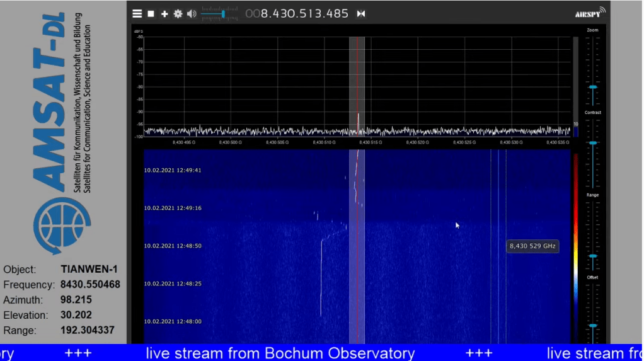Click the frequency display 8.430.513.485
Viewport: 644px width, 361px height.
click(304, 14)
